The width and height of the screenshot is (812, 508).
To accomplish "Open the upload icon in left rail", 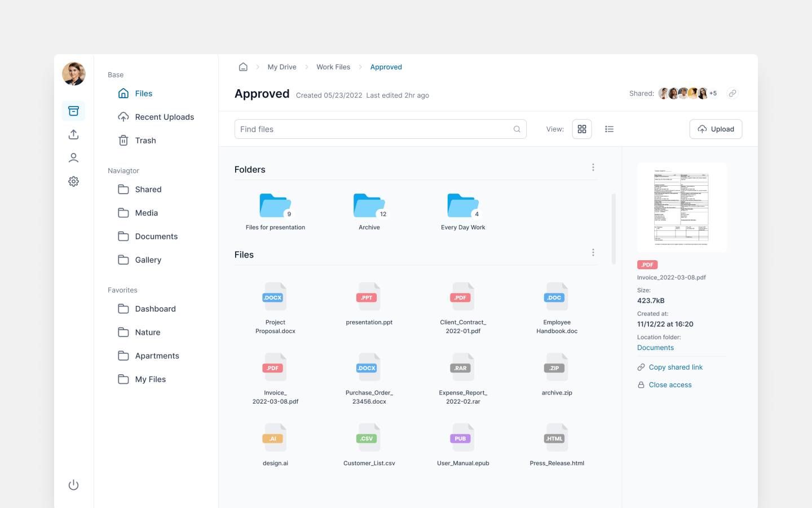I will tap(73, 134).
